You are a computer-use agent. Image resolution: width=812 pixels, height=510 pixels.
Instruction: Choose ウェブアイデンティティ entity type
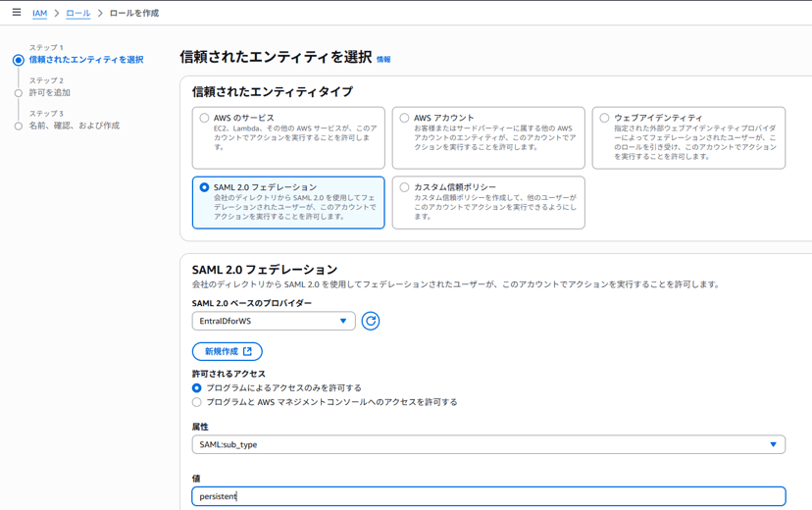coord(604,119)
